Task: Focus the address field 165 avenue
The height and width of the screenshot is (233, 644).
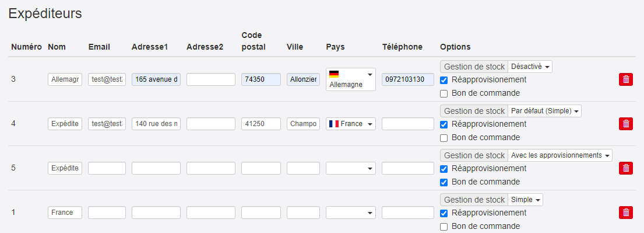Action: point(156,79)
